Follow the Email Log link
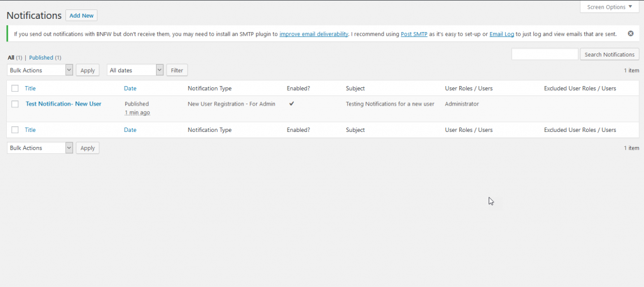The height and width of the screenshot is (287, 644). click(502, 34)
